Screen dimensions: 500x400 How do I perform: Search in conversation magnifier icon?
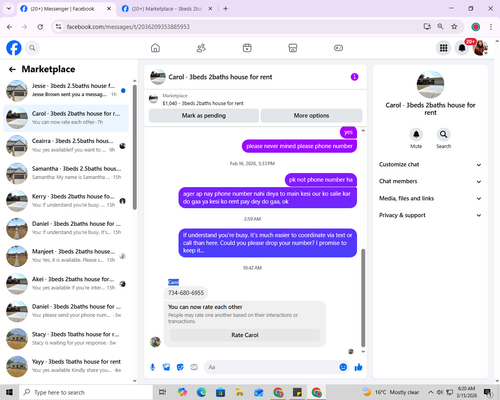443,134
